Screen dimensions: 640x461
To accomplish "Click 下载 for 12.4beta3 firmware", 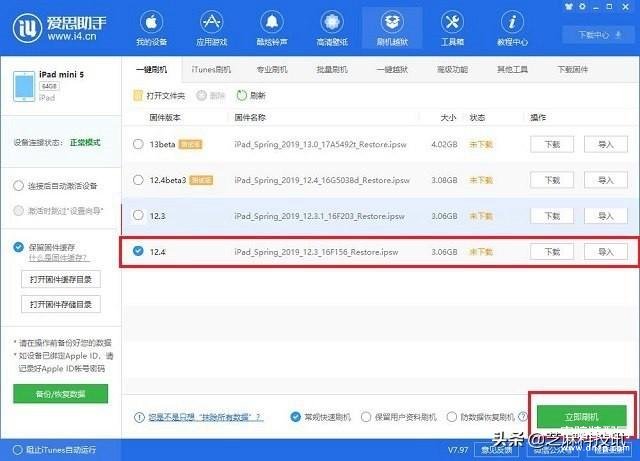I will pos(552,180).
